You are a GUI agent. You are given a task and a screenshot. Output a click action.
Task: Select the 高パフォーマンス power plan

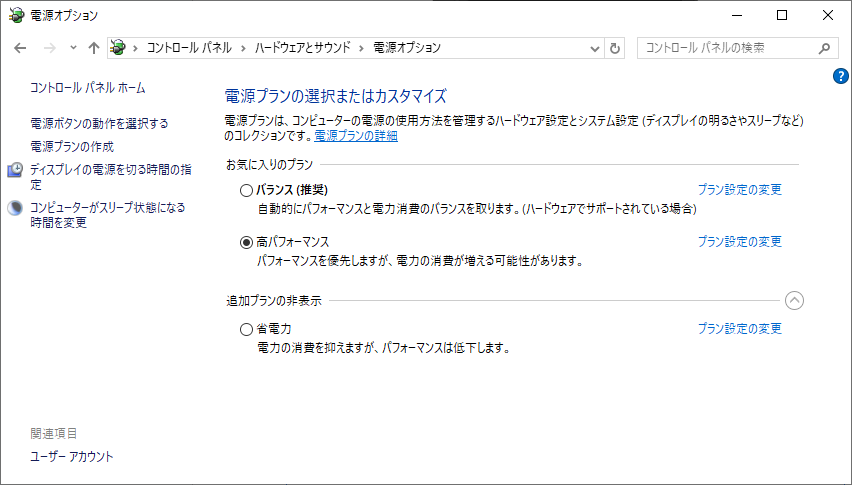247,242
